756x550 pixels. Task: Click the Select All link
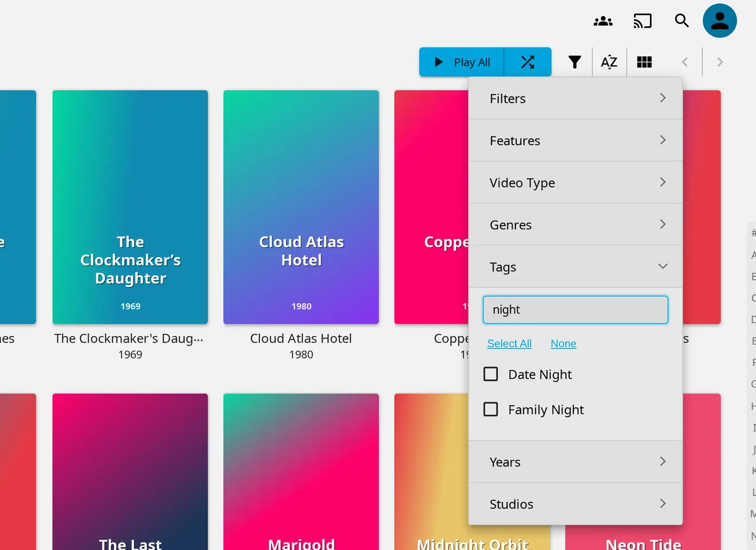click(x=509, y=344)
